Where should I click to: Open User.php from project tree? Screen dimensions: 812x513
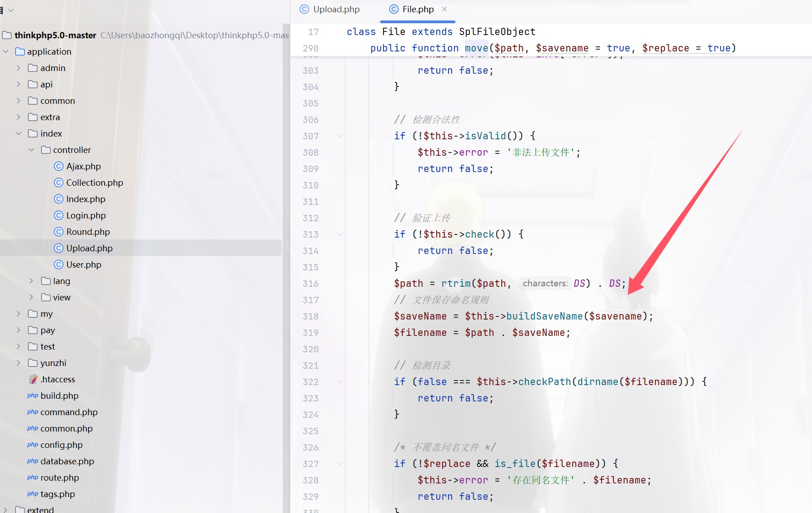(x=84, y=264)
